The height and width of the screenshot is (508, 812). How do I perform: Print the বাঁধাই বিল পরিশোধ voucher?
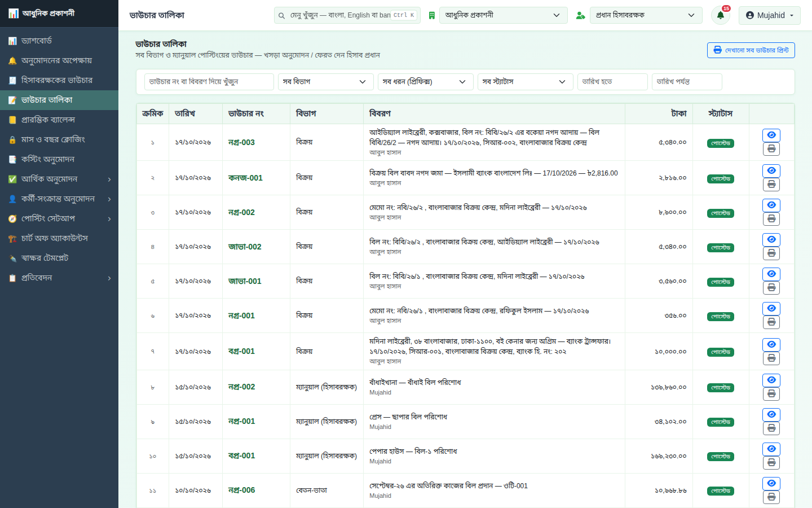coord(771,393)
